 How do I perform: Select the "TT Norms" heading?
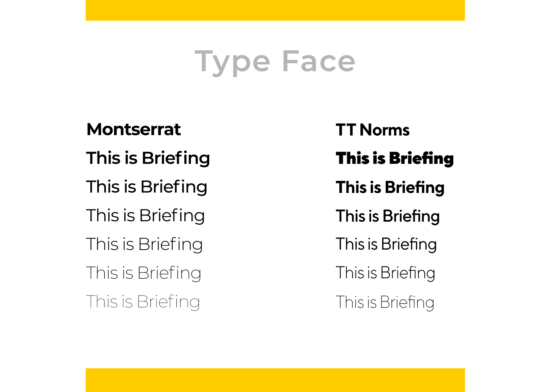pos(373,130)
